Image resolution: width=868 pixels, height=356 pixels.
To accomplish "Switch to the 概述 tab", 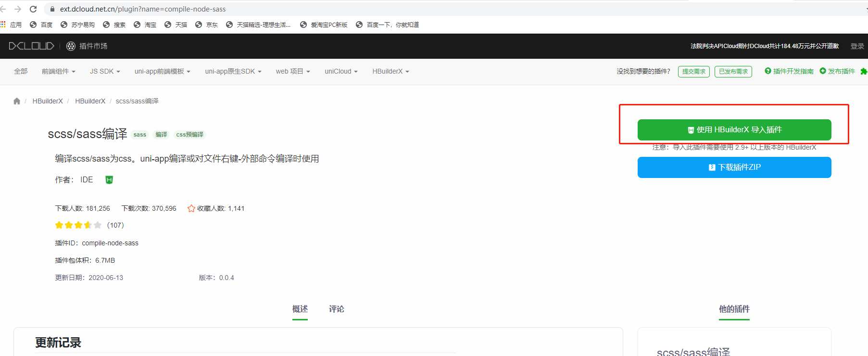I will tap(300, 309).
